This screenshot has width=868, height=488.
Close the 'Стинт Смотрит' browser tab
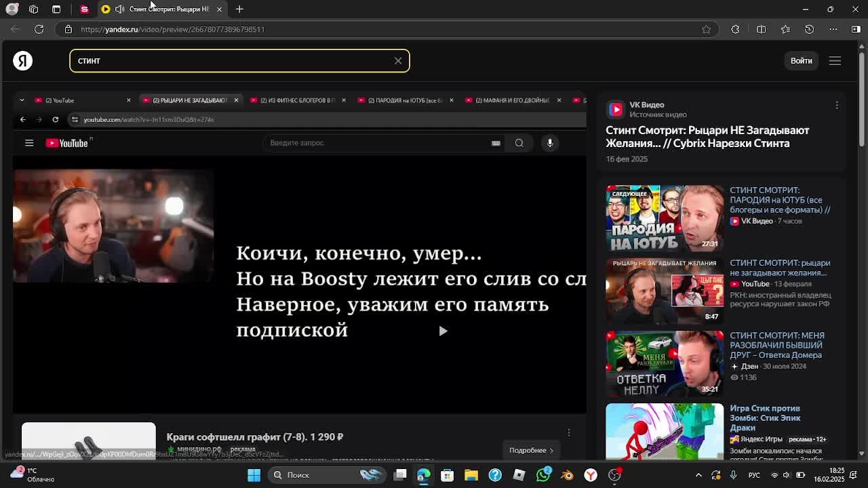(x=219, y=9)
